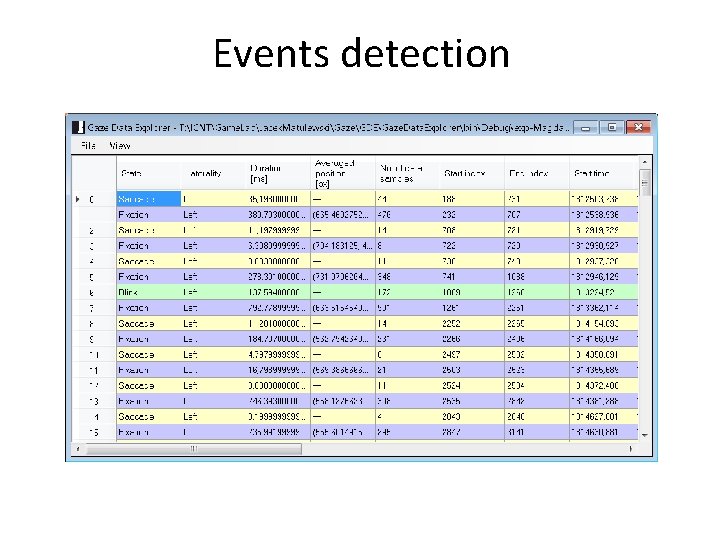
Task: Click the horizontal scrollbar left arrow
Action: (78, 449)
